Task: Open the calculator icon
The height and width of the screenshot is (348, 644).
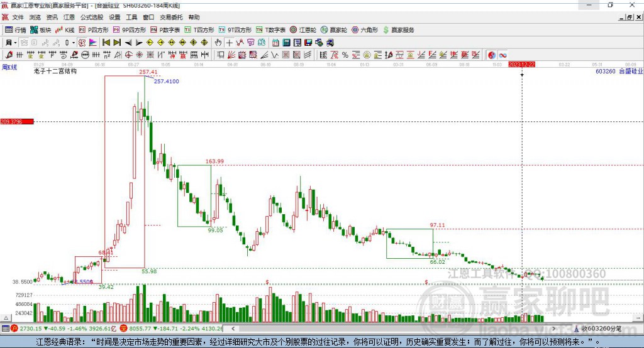Action: click(287, 43)
